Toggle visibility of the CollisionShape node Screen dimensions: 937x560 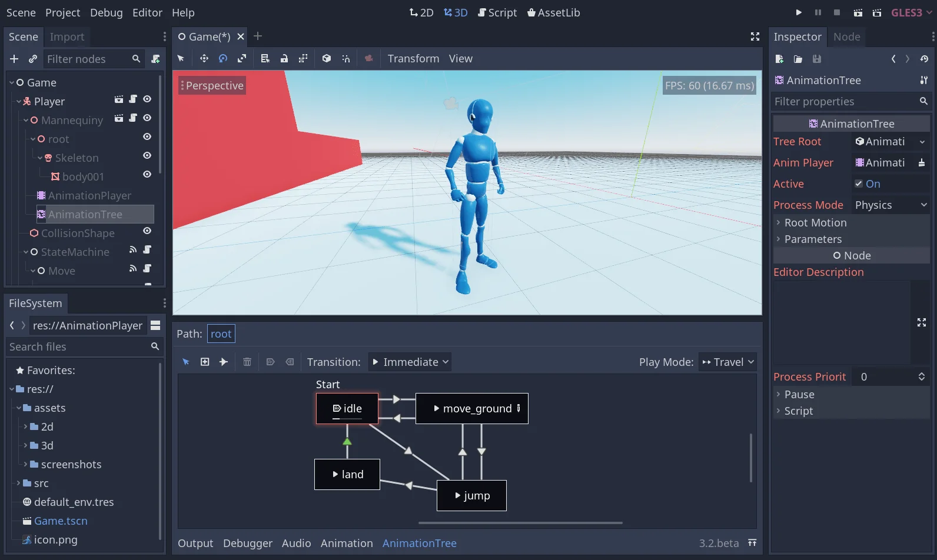(147, 231)
